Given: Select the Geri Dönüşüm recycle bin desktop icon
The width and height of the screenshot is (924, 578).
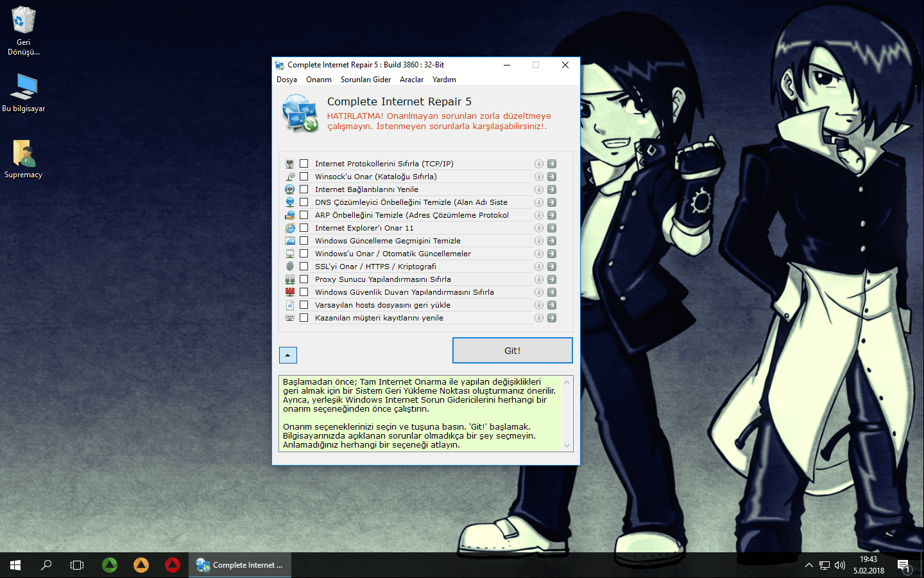Looking at the screenshot, I should [x=24, y=31].
